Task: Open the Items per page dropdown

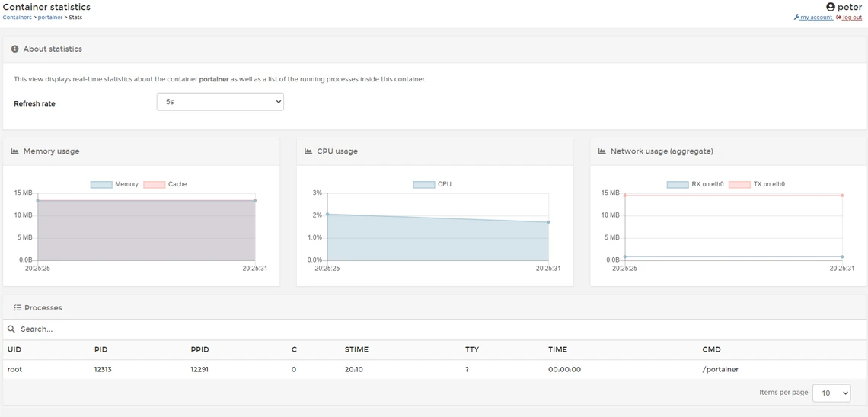Action: pyautogui.click(x=831, y=393)
